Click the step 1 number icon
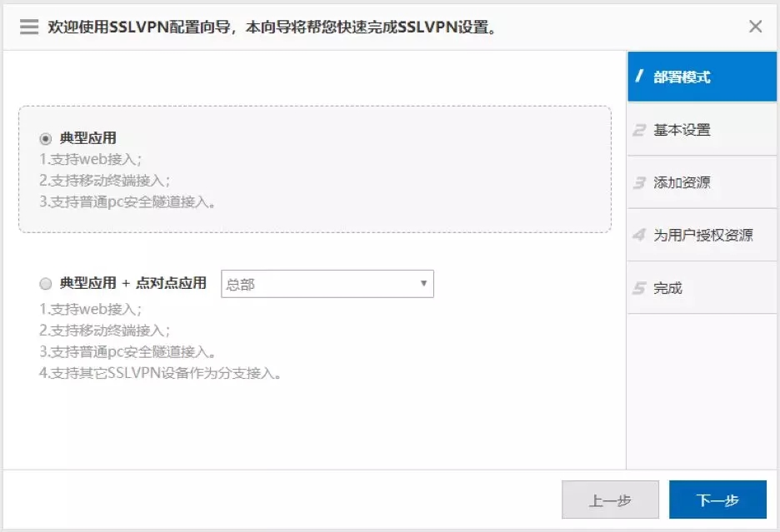The height and width of the screenshot is (532, 780). click(x=639, y=77)
